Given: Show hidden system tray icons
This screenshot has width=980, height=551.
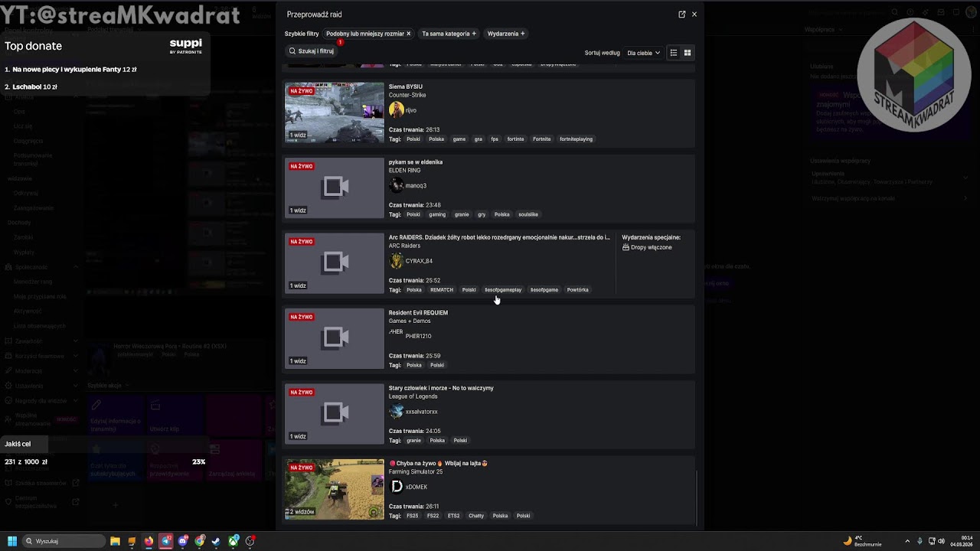Looking at the screenshot, I should tap(907, 541).
